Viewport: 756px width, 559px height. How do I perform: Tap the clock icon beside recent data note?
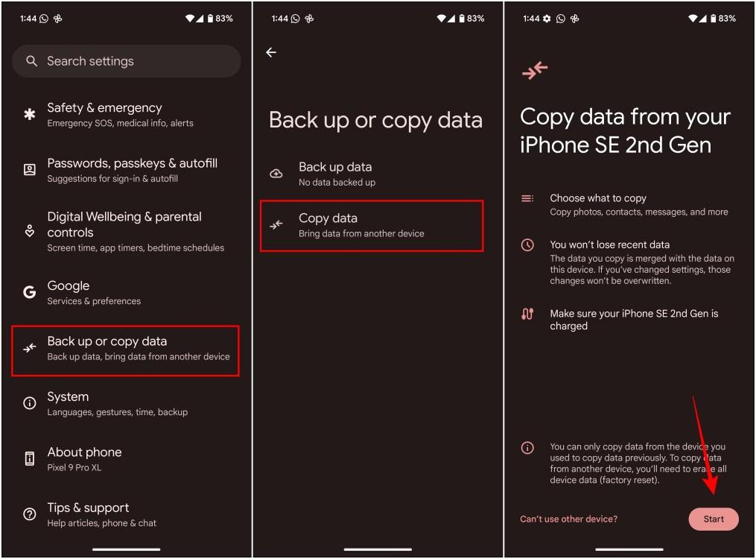click(527, 244)
